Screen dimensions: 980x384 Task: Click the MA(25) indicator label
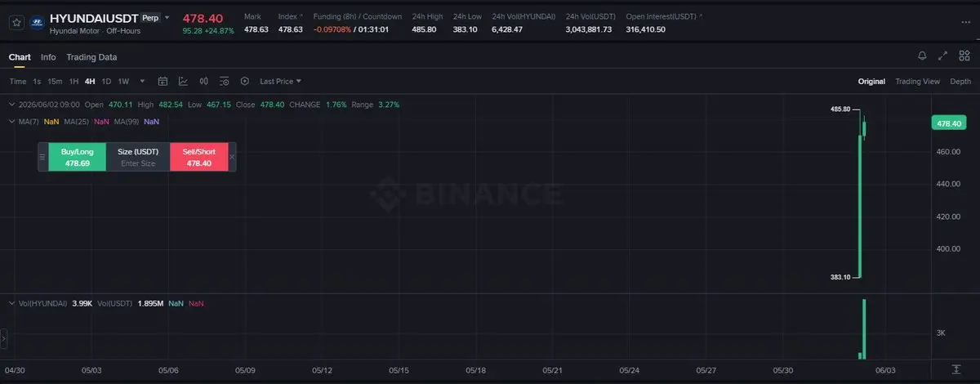(x=76, y=121)
